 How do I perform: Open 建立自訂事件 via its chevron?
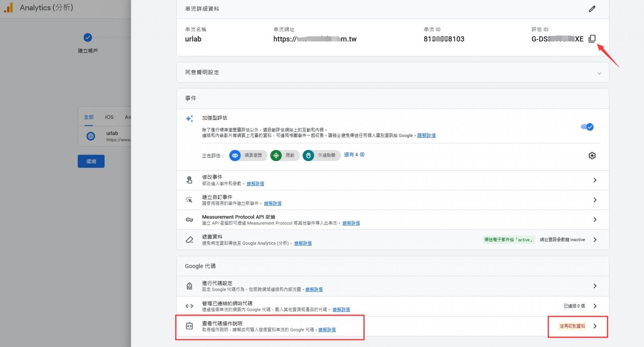[595, 200]
